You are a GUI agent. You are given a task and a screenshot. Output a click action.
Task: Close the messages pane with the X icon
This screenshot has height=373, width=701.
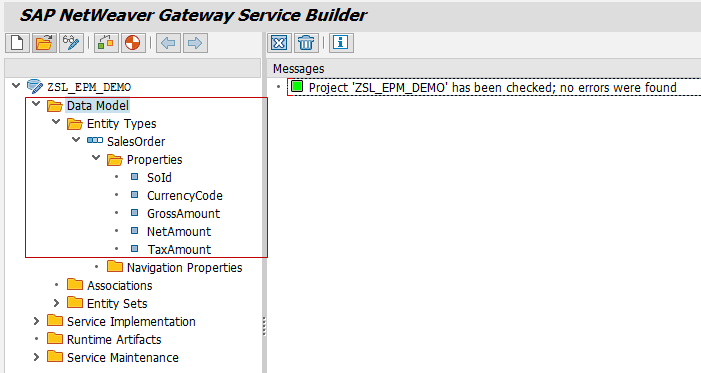[279, 43]
